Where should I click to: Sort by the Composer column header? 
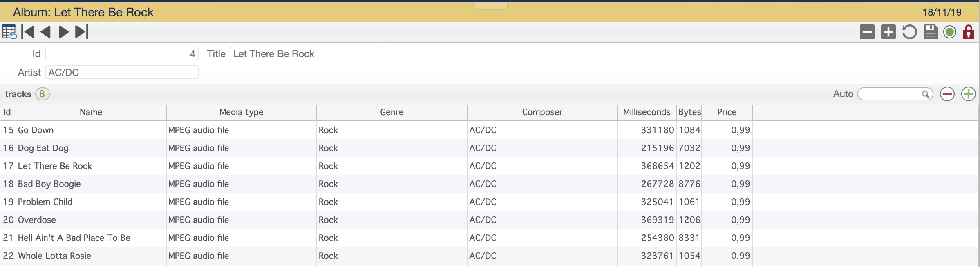[542, 112]
